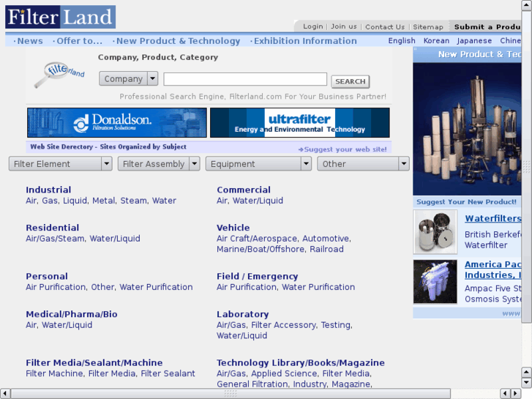This screenshot has height=399, width=532.
Task: Open the Medical/Pharma/Bio category
Action: (72, 314)
